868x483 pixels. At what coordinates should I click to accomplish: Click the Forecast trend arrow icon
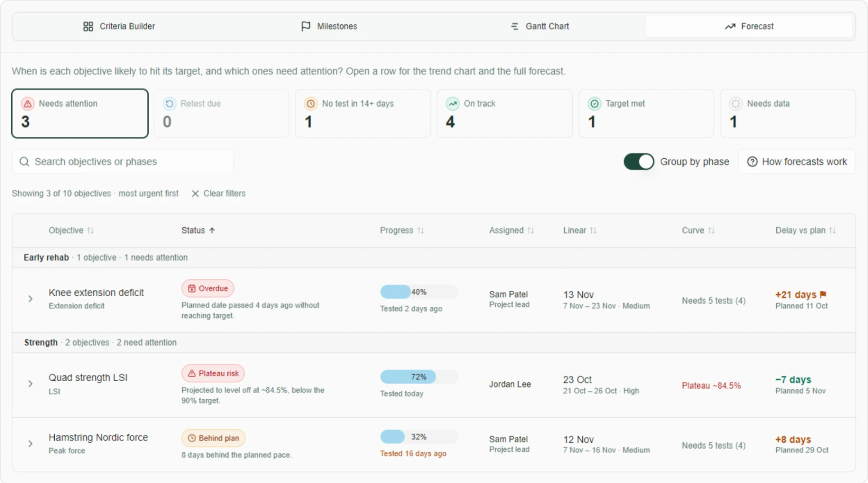tap(730, 27)
